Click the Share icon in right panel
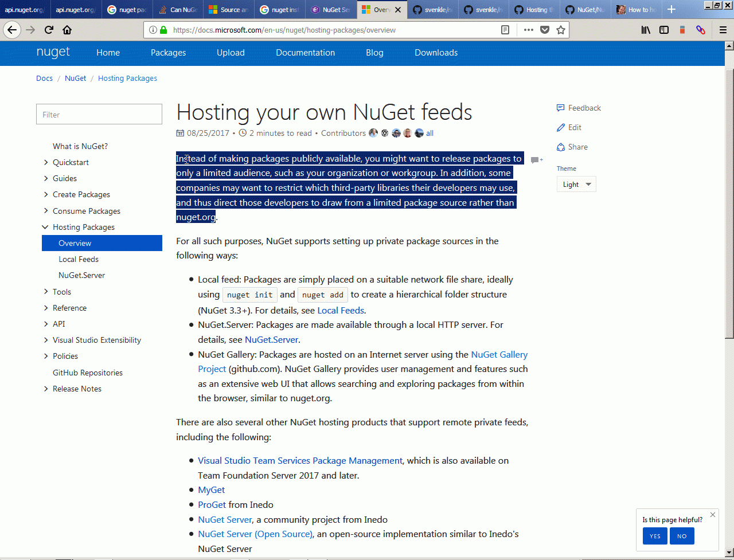 [x=561, y=147]
